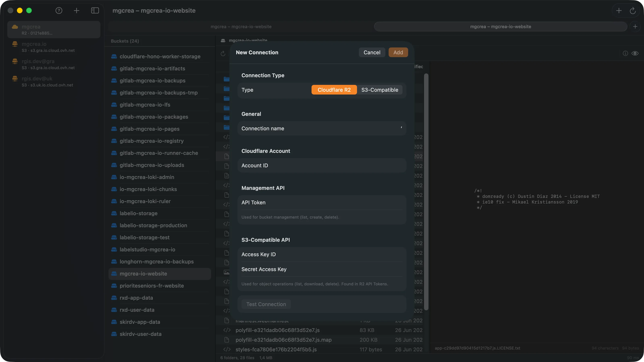Select S3-Compatible connection type
The height and width of the screenshot is (362, 644).
click(380, 90)
